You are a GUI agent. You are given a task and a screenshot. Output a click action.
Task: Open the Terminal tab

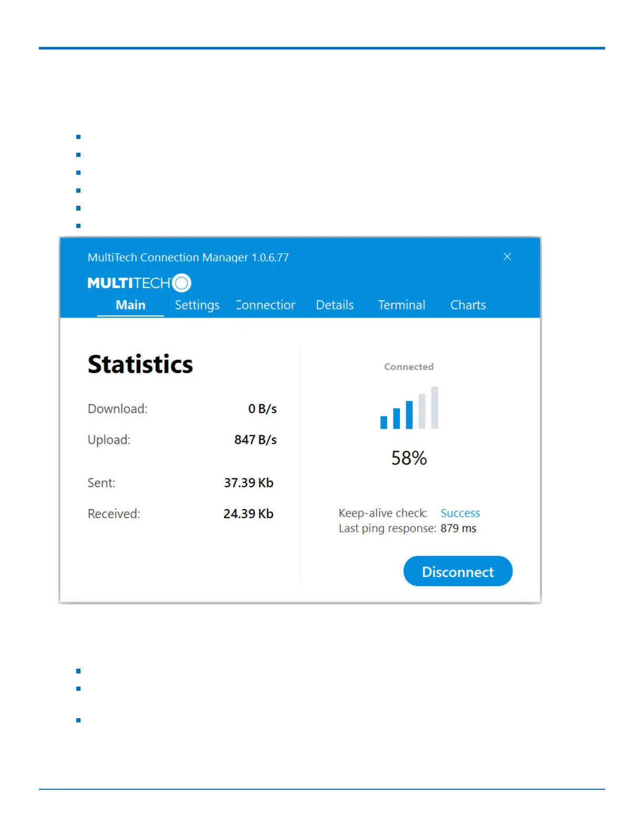pos(402,305)
